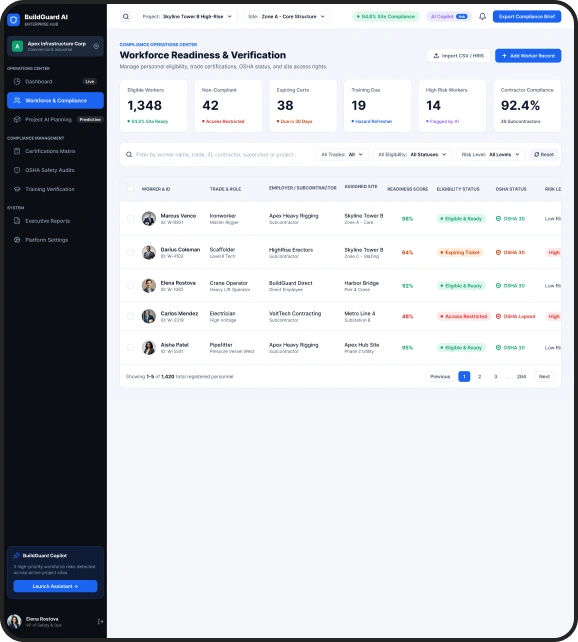This screenshot has width=578, height=642.
Task: Click Launch Assistant button
Action: [55, 586]
